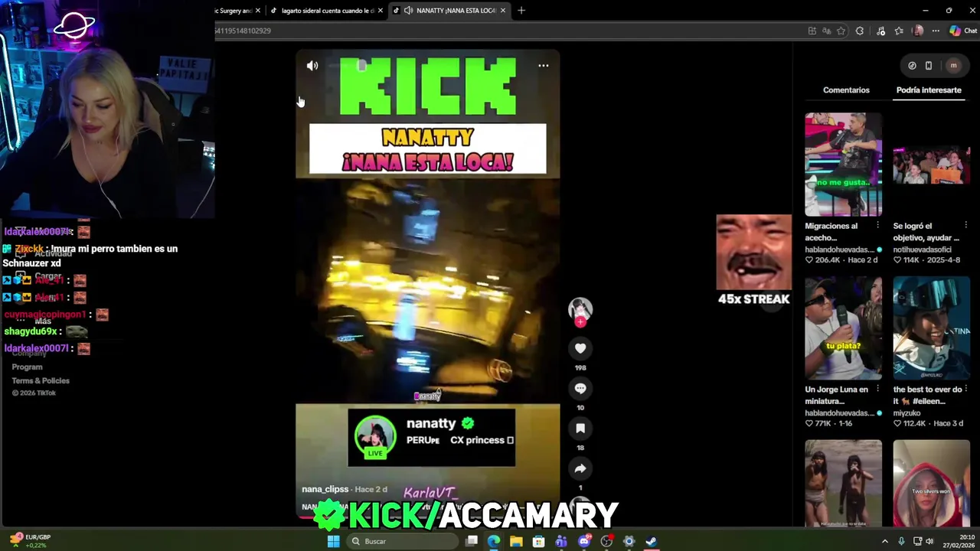Viewport: 980px width, 551px height.
Task: Add this page to favorites with the star
Action: click(x=841, y=31)
